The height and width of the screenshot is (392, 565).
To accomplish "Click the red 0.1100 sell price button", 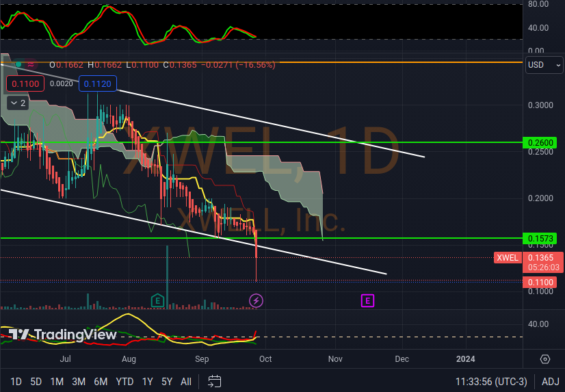I will [25, 84].
